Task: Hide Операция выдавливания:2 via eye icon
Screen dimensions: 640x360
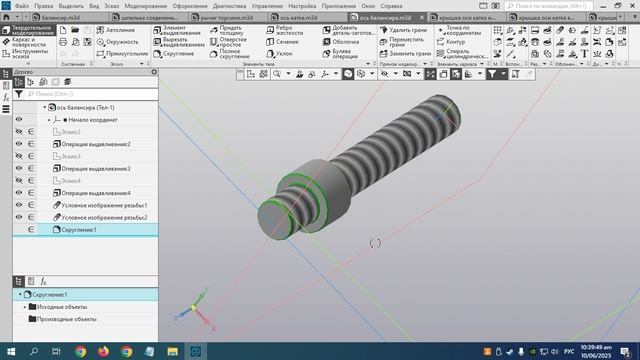Action: click(19, 144)
